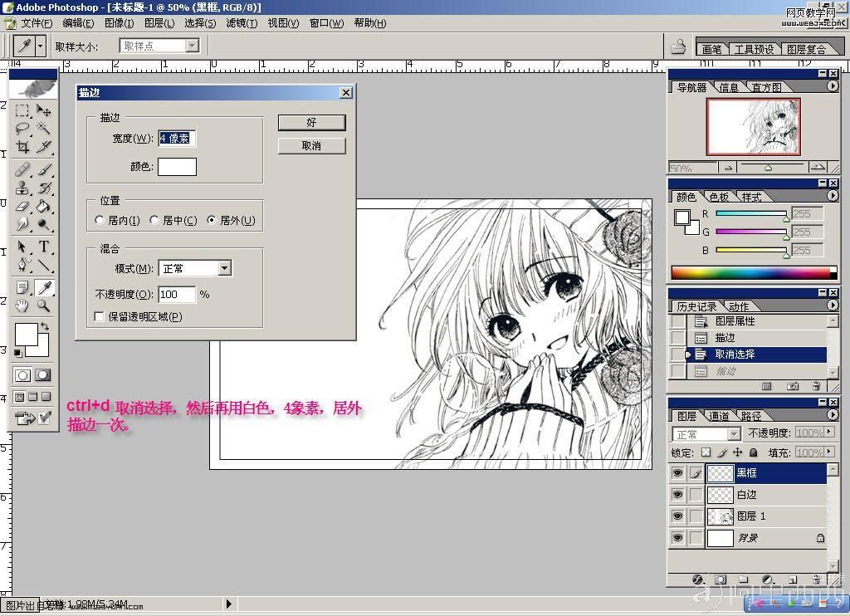Reset to default black and white colors
The image size is (850, 616).
pyautogui.click(x=18, y=353)
